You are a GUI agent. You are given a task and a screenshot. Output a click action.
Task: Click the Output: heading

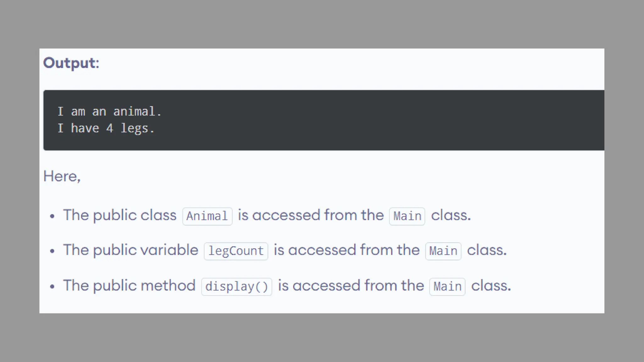(x=71, y=63)
